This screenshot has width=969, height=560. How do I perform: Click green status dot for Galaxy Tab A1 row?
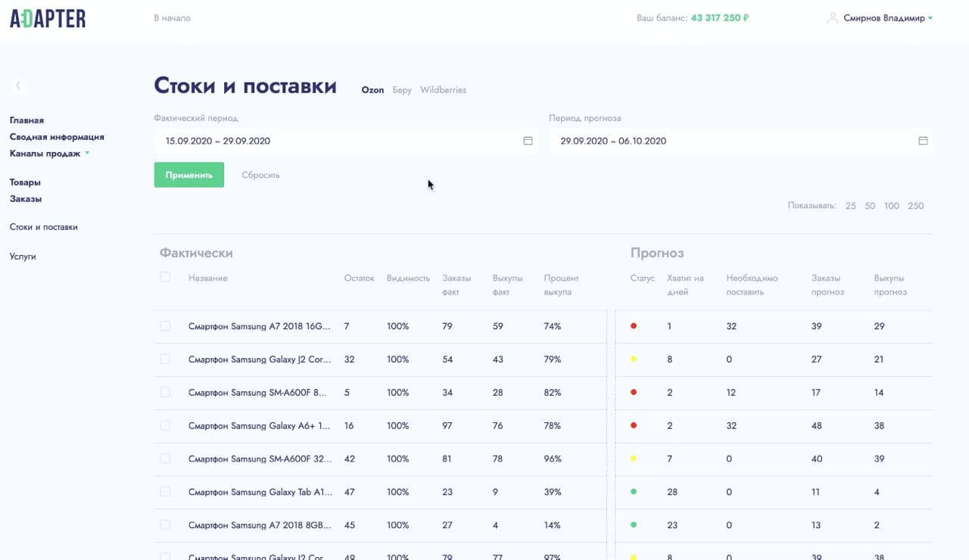pyautogui.click(x=634, y=492)
